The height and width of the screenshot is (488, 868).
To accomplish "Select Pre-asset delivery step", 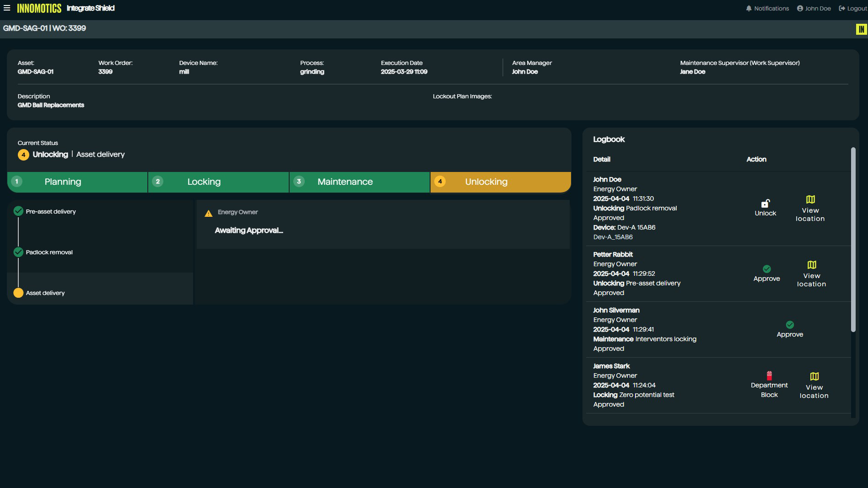I will [x=51, y=212].
